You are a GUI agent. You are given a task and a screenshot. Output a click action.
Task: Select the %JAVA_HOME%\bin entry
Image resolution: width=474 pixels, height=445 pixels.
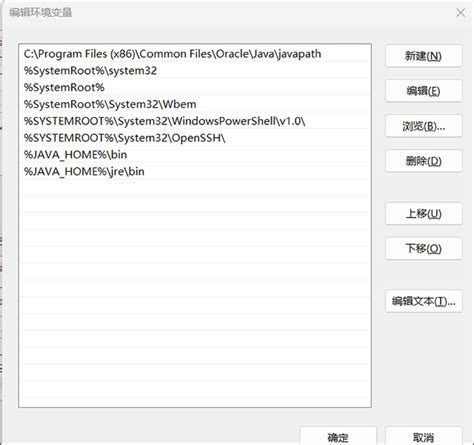[x=195, y=155]
